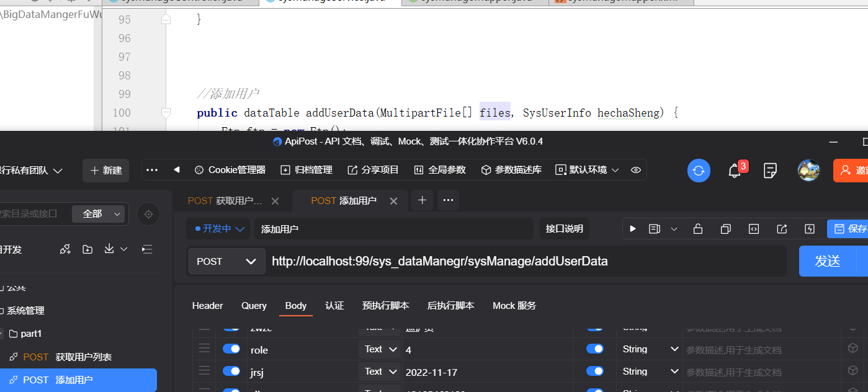Viewport: 868px width, 392px height.
Task: Switch to the Header tab
Action: (207, 306)
